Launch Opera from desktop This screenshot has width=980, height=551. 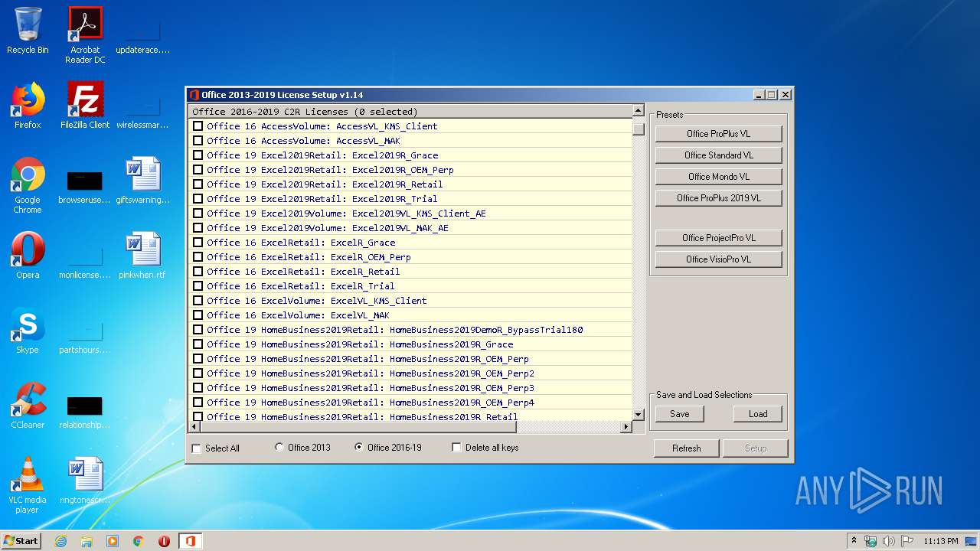28,256
